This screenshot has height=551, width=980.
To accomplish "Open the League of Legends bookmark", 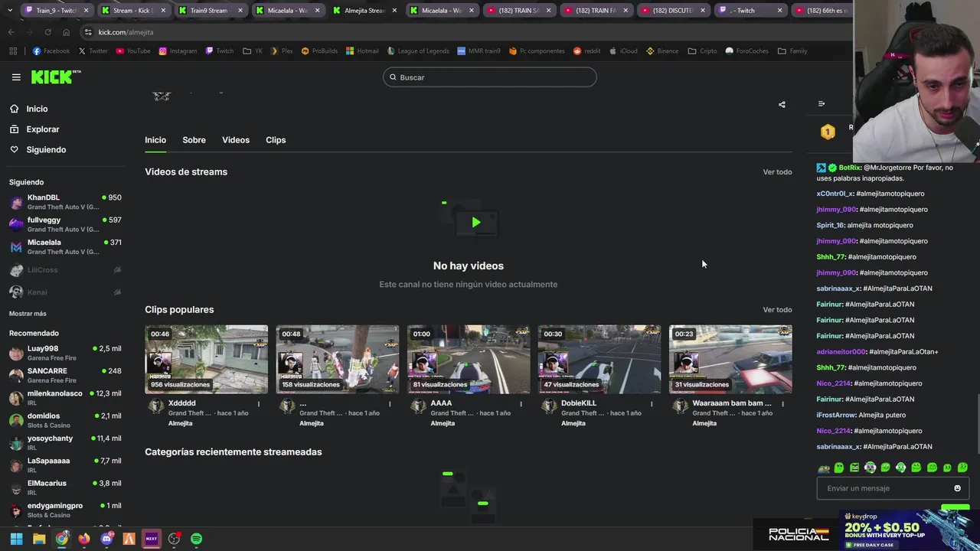I will click(x=418, y=51).
